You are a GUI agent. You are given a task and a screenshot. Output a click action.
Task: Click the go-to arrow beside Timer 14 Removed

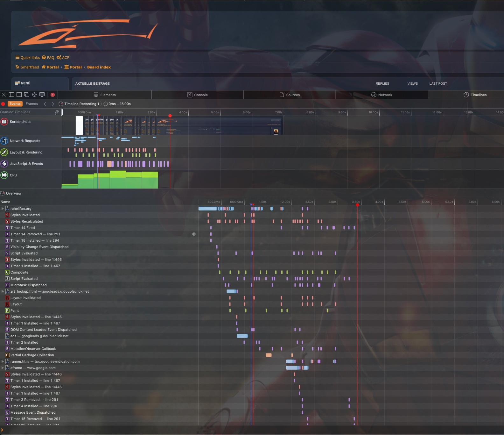click(x=194, y=234)
